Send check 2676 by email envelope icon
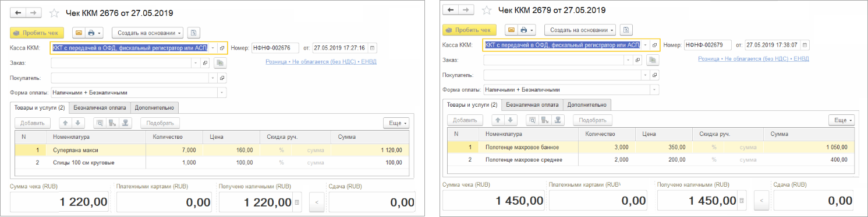The height and width of the screenshot is (217, 868). tap(79, 33)
